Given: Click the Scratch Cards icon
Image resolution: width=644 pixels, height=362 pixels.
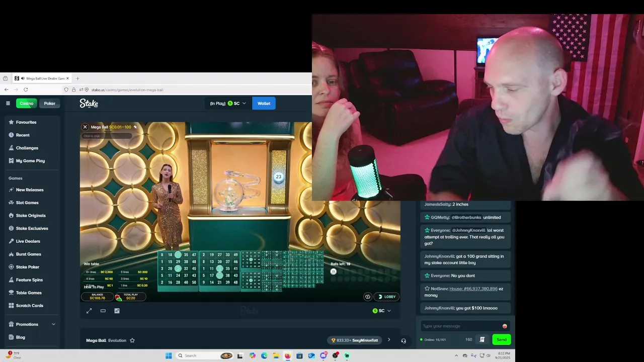Looking at the screenshot, I should tap(11, 306).
